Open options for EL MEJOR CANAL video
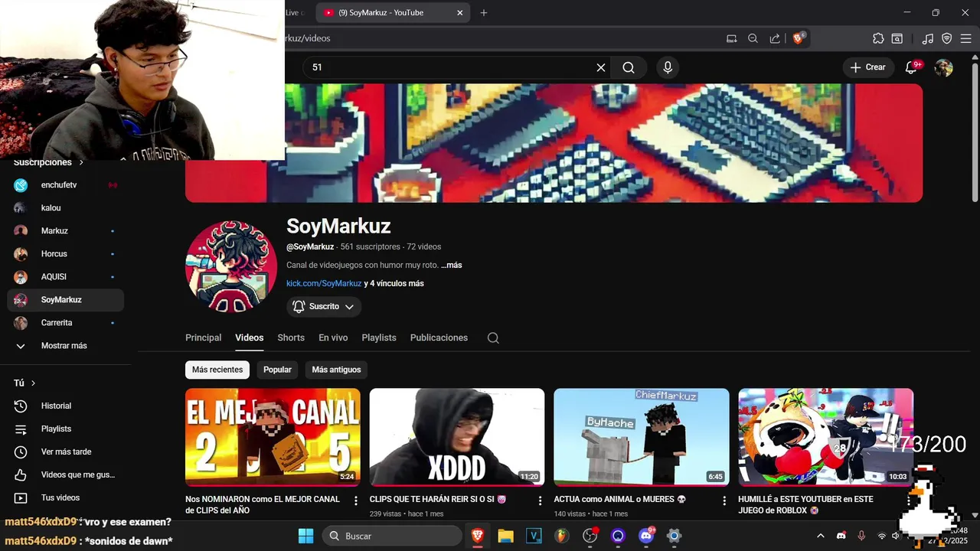980x551 pixels. click(x=356, y=500)
